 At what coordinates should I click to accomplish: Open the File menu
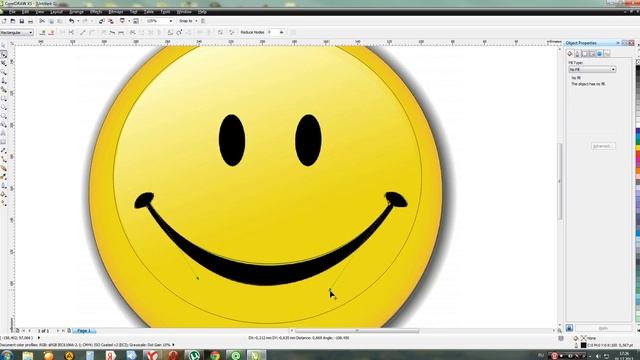13,12
